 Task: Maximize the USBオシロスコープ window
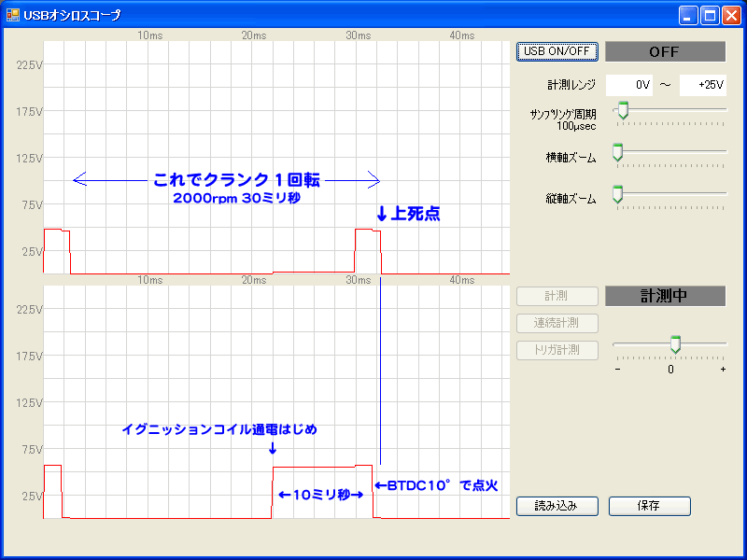point(710,16)
